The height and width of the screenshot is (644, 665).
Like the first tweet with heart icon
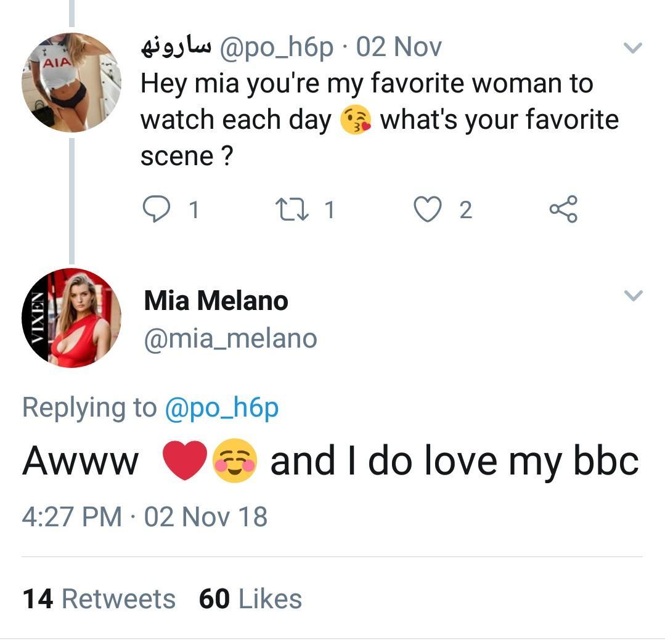tap(426, 210)
